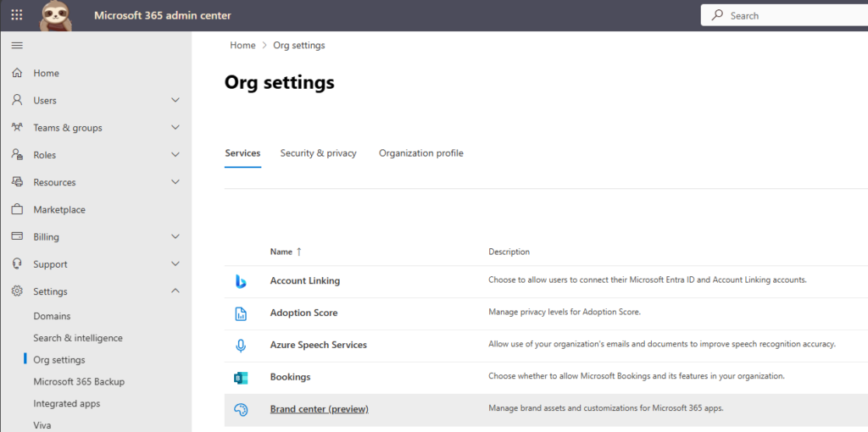Expand the Resources section chevron

point(175,182)
